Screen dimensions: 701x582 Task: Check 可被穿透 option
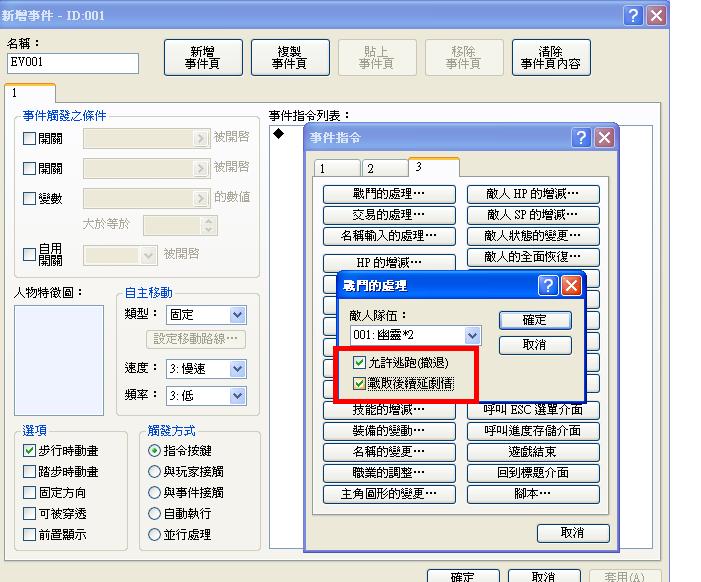[29, 514]
